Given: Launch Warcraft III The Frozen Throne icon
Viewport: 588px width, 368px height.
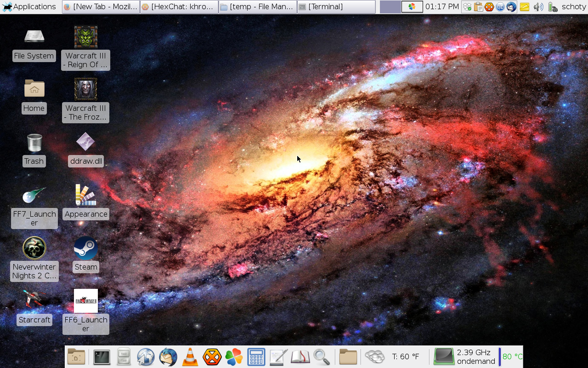Looking at the screenshot, I should [x=85, y=89].
